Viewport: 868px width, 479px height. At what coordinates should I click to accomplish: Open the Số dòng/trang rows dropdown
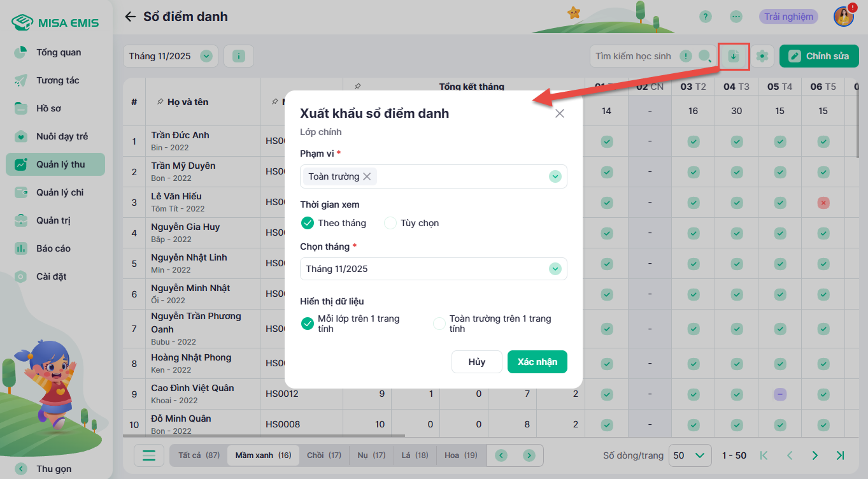(690, 455)
